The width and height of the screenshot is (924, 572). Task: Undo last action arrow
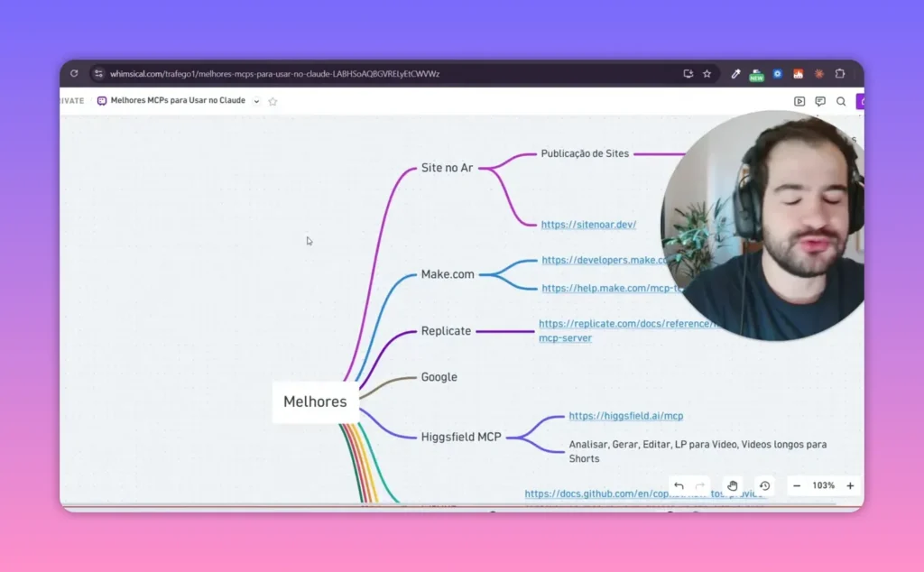pyautogui.click(x=679, y=486)
